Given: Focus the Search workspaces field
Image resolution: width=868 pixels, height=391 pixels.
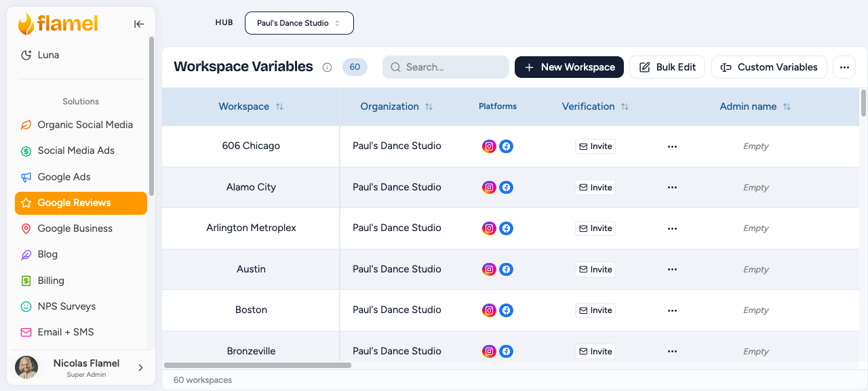Looking at the screenshot, I should click(x=446, y=67).
